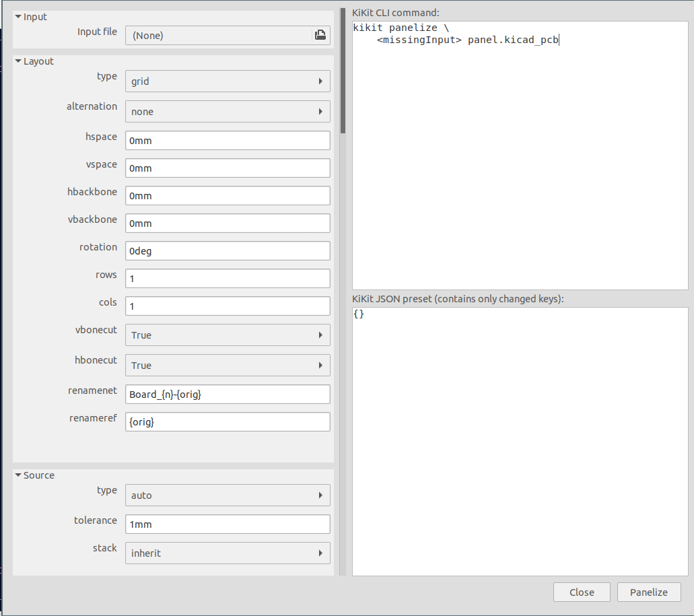Click the rotation input field

228,251
